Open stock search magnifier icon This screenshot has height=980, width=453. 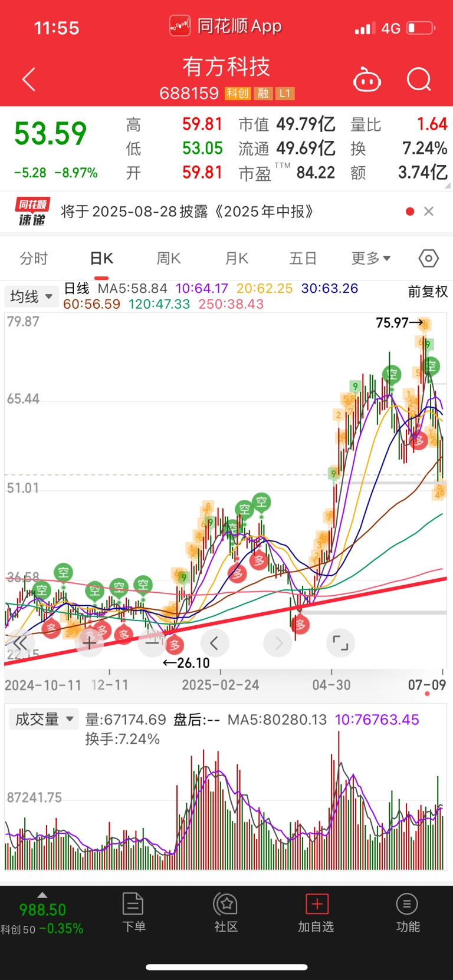pyautogui.click(x=419, y=80)
